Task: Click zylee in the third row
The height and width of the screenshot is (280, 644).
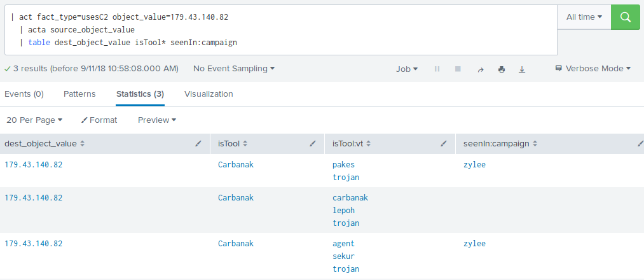Action: coord(474,243)
